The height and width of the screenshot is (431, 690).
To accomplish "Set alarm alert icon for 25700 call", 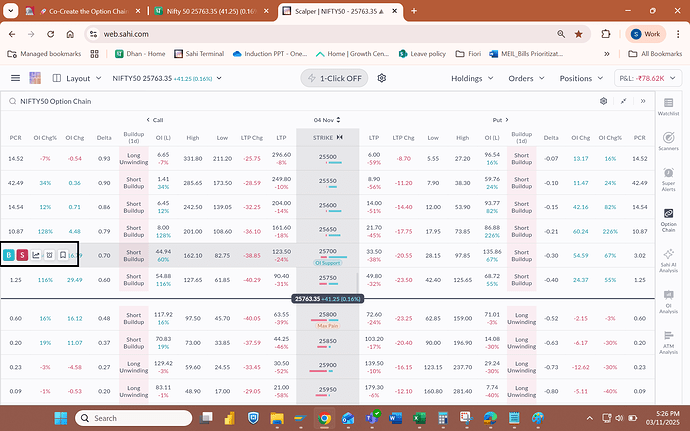I will tap(50, 255).
